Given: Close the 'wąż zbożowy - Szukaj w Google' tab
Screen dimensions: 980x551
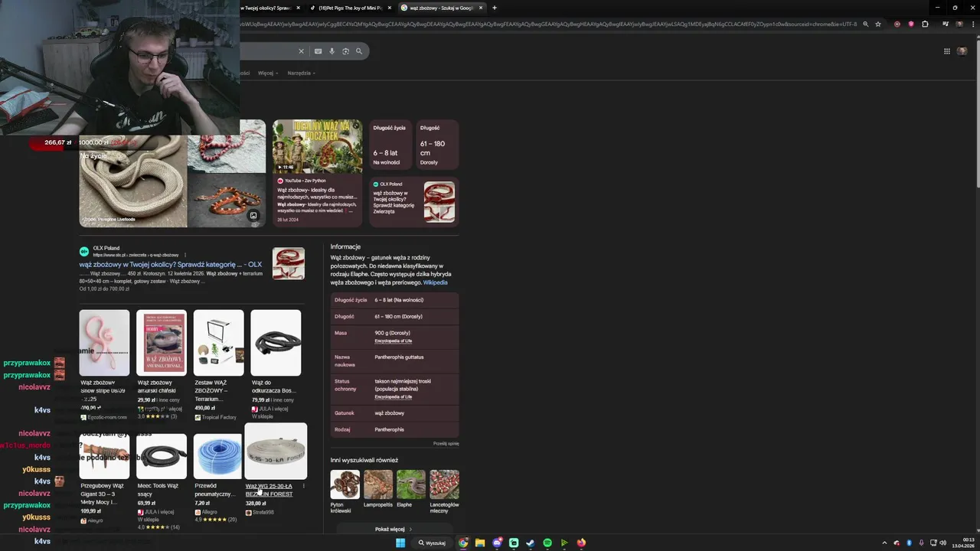Looking at the screenshot, I should 481,8.
